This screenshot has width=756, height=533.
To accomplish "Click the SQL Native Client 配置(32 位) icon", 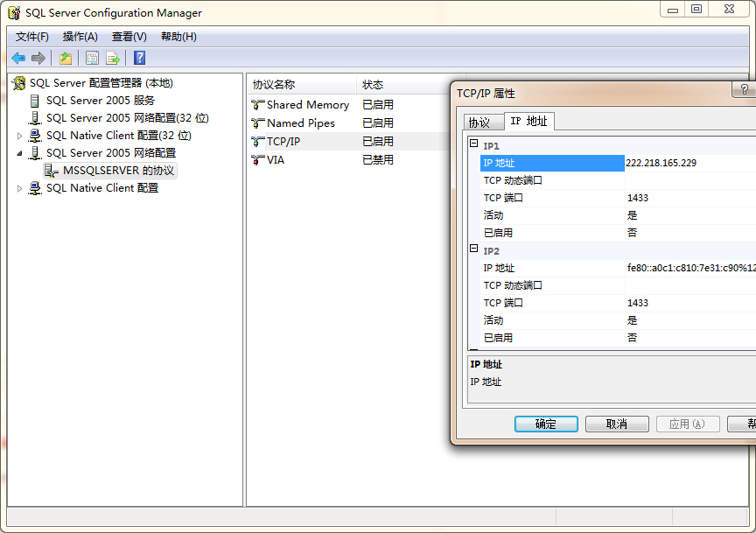I will [35, 136].
